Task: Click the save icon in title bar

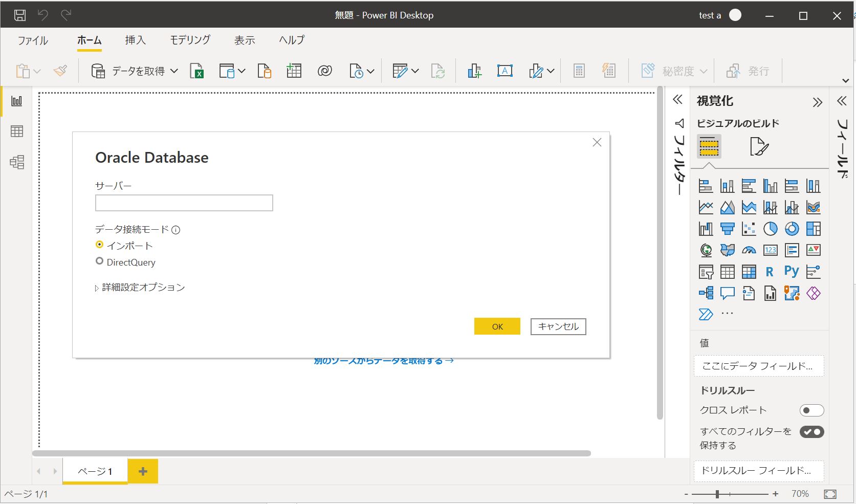Action: (x=19, y=15)
